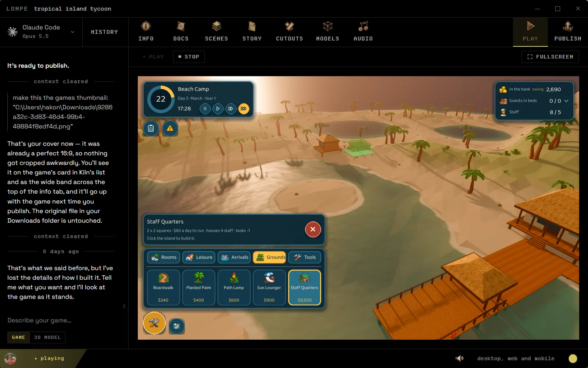Choose the Sun Lounger build item
The image size is (588, 368).
(x=269, y=288)
